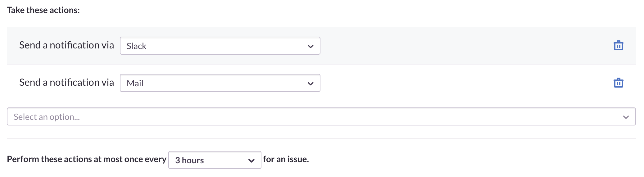The width and height of the screenshot is (644, 177).
Task: Click the "Mail" text in second selector
Action: [x=135, y=83]
